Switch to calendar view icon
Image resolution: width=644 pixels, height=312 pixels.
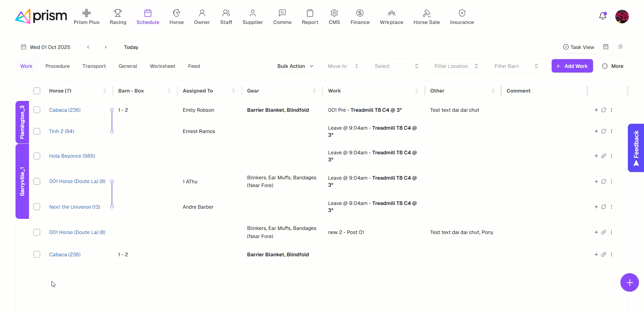(606, 47)
